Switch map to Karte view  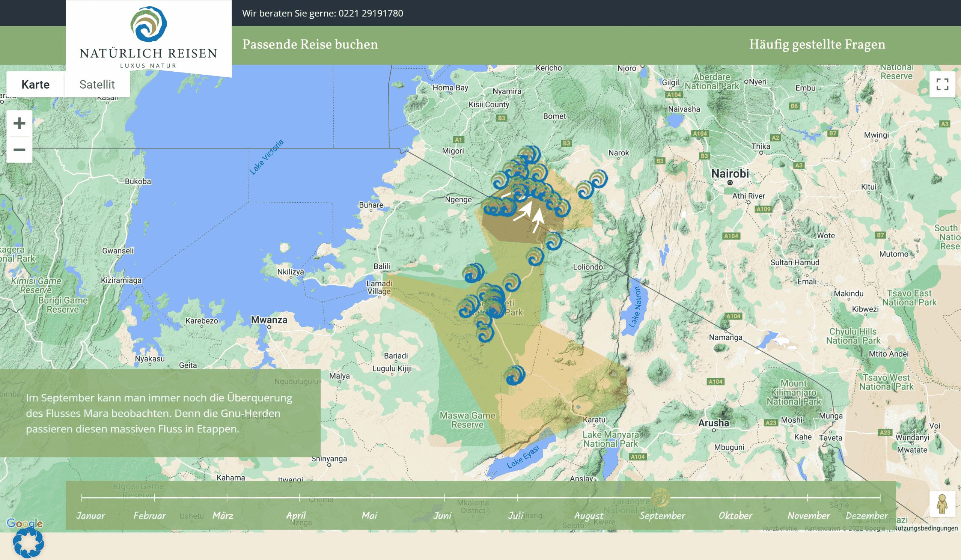tap(35, 84)
